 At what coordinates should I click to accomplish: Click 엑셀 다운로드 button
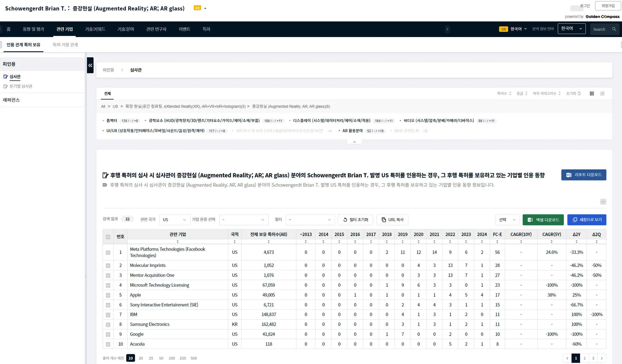point(543,220)
